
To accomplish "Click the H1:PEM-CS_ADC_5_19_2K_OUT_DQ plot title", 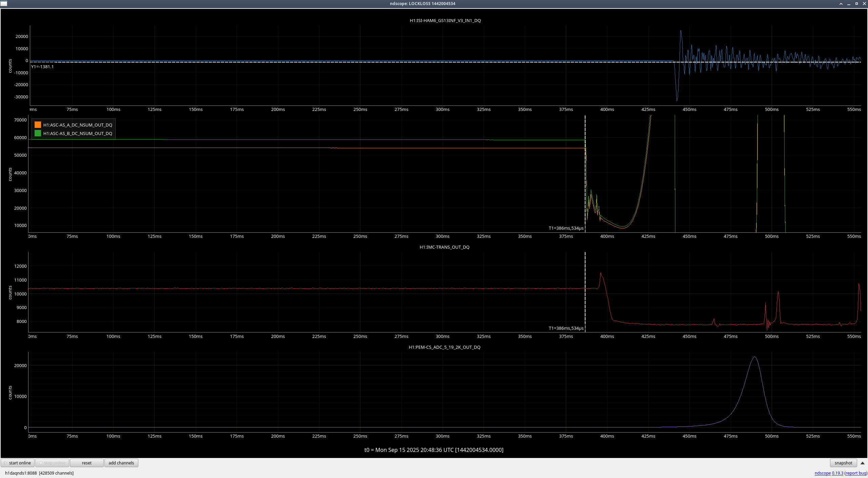I will 445,347.
